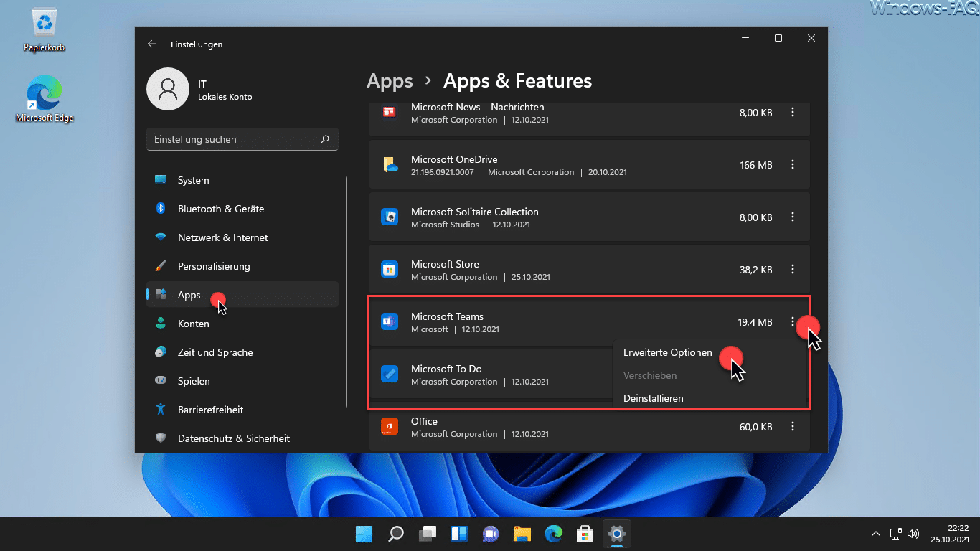980x551 pixels.
Task: Open more options for Microsoft OneDrive
Action: pyautogui.click(x=793, y=165)
